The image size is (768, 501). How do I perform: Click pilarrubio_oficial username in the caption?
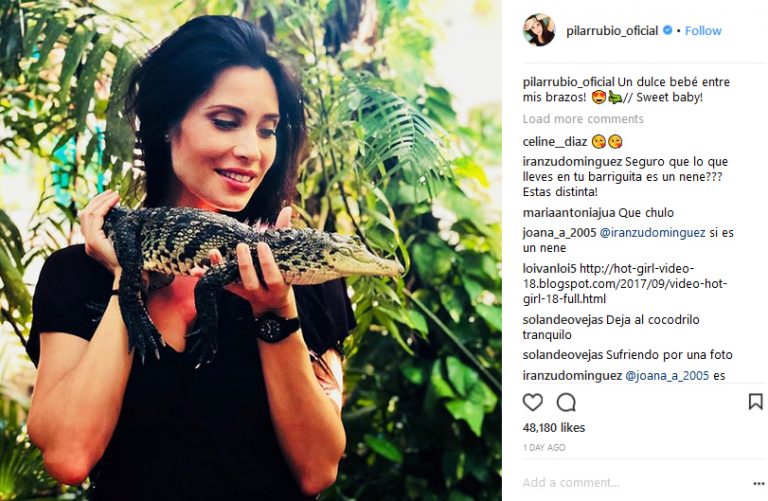568,82
